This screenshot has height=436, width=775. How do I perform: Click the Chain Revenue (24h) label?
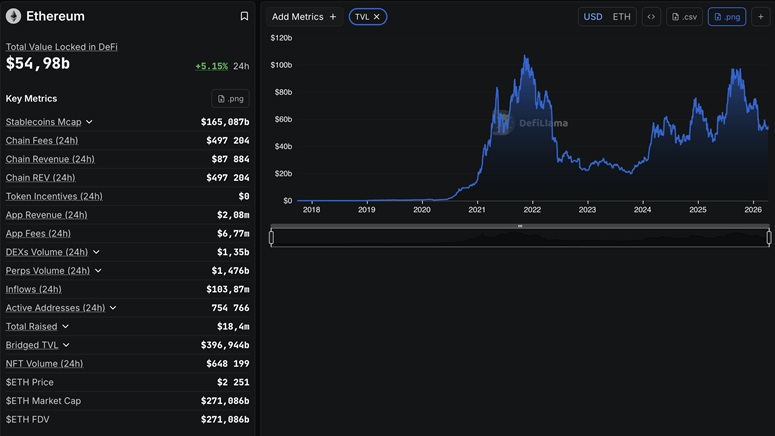click(50, 159)
